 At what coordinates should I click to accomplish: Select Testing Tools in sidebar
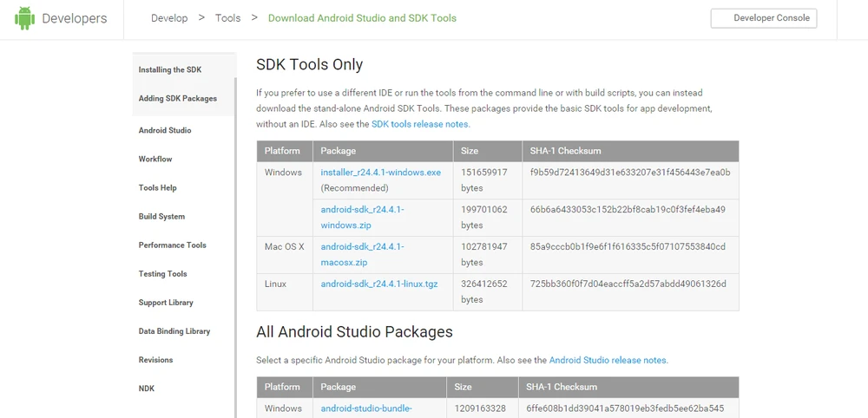click(x=163, y=274)
